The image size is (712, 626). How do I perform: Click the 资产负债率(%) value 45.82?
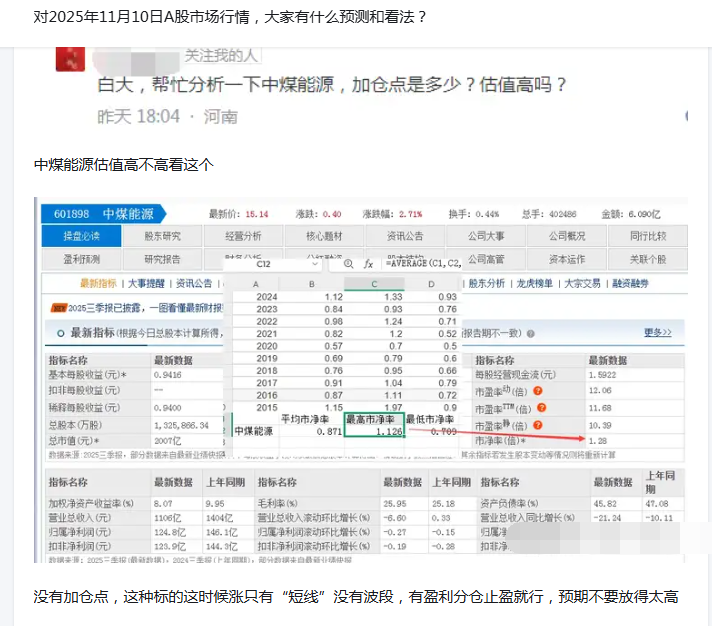605,504
